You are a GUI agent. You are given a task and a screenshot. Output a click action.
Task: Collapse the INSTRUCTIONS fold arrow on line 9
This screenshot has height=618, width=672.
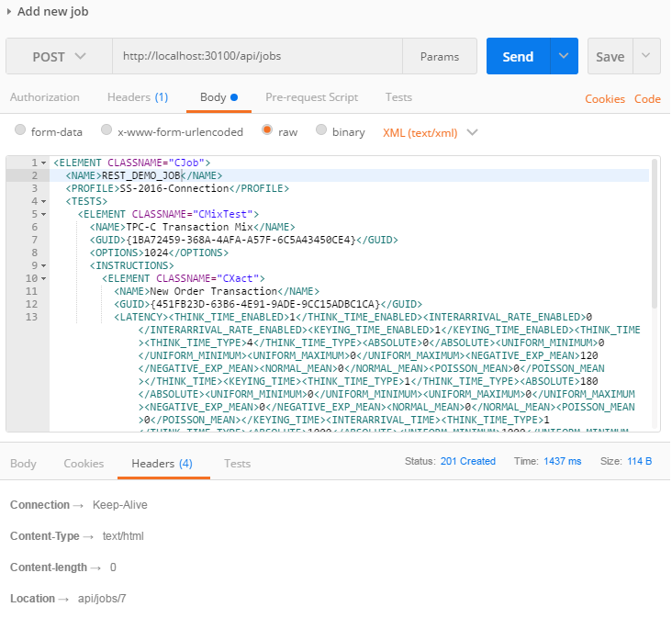click(44, 265)
